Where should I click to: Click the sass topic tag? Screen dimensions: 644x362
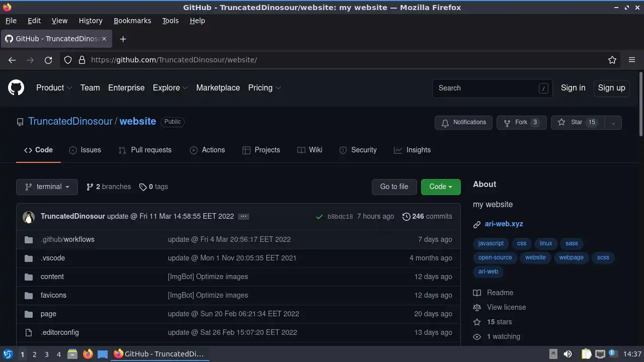pos(572,243)
